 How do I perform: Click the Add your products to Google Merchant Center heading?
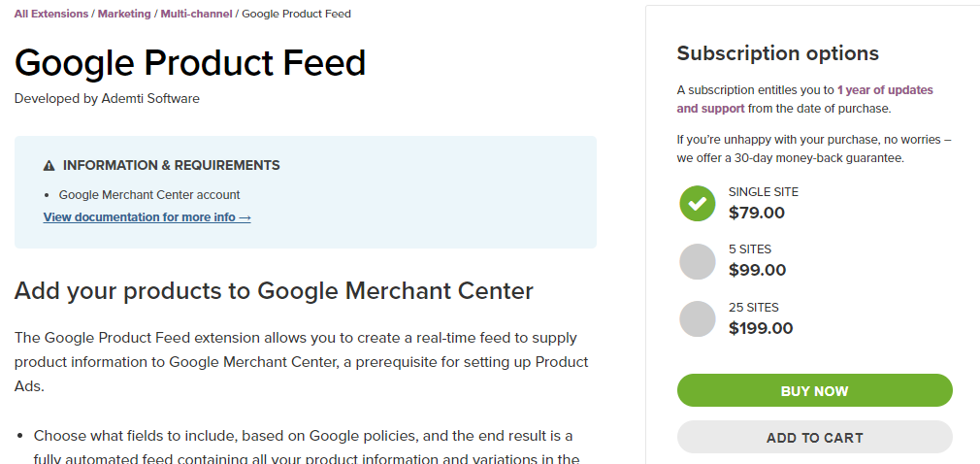click(274, 291)
